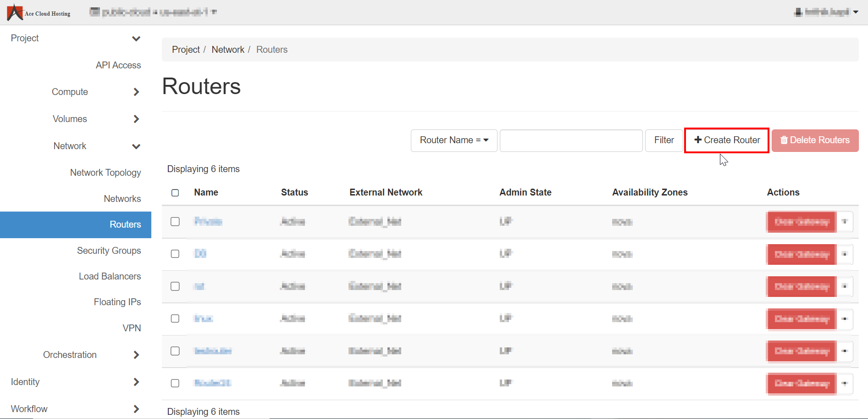The width and height of the screenshot is (868, 419).
Task: Collapse the Network menu chevron
Action: 136,146
